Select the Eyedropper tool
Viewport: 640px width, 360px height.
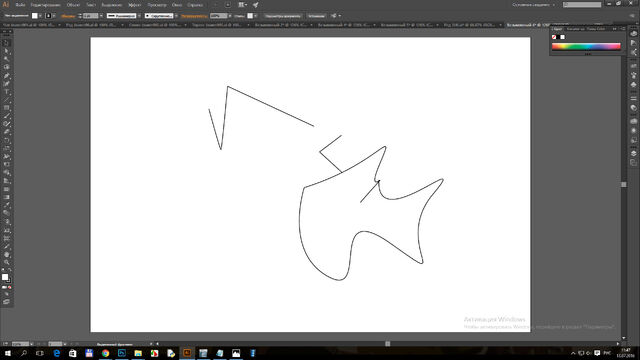tap(7, 205)
